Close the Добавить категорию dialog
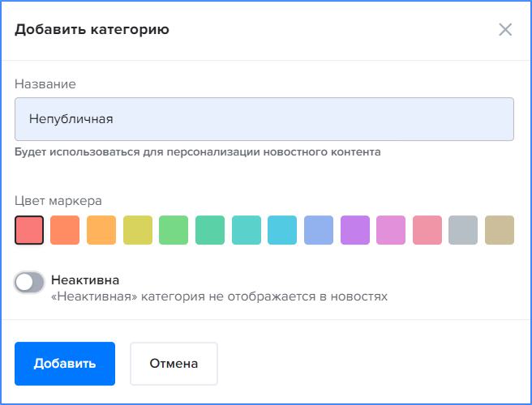532x405 pixels. [505, 29]
